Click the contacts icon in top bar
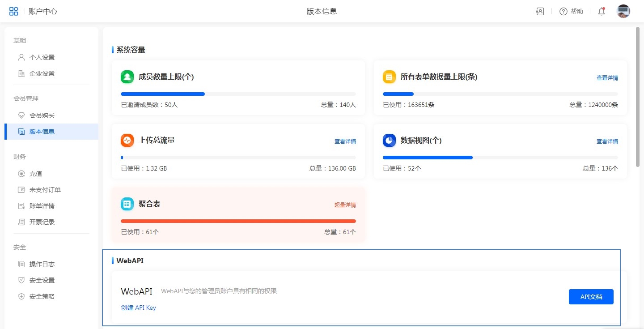644x329 pixels. [540, 12]
